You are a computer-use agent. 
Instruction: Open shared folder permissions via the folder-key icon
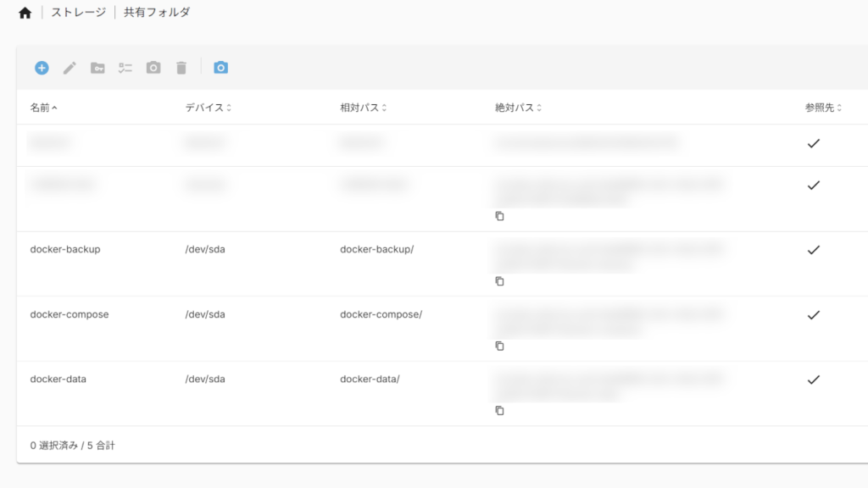tap(97, 68)
